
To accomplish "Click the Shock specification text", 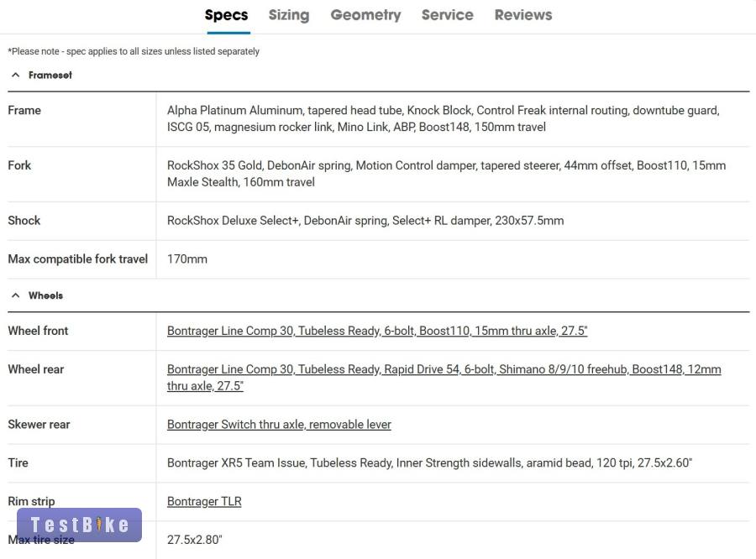I will 365,221.
